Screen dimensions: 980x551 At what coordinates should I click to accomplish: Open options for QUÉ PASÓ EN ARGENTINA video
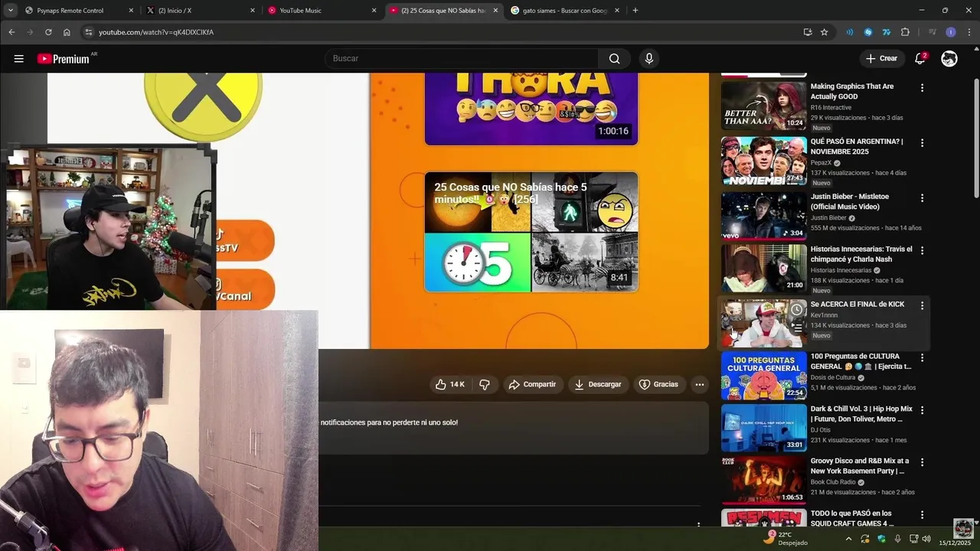point(922,143)
